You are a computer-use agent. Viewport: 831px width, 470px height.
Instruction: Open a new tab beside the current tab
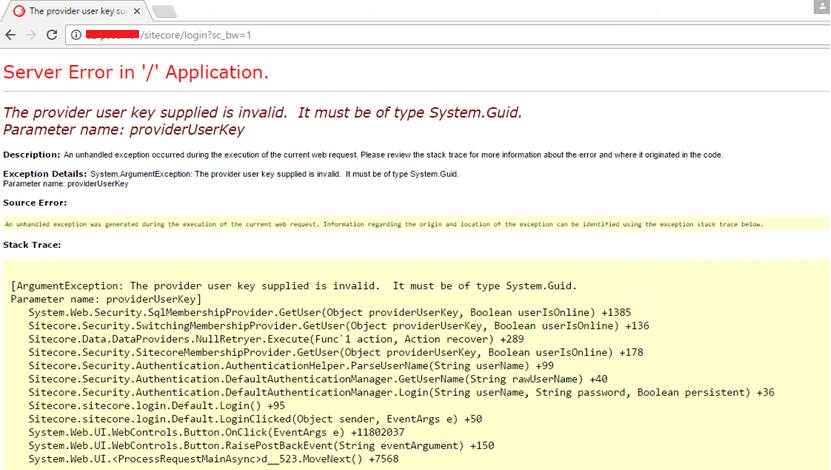(164, 11)
